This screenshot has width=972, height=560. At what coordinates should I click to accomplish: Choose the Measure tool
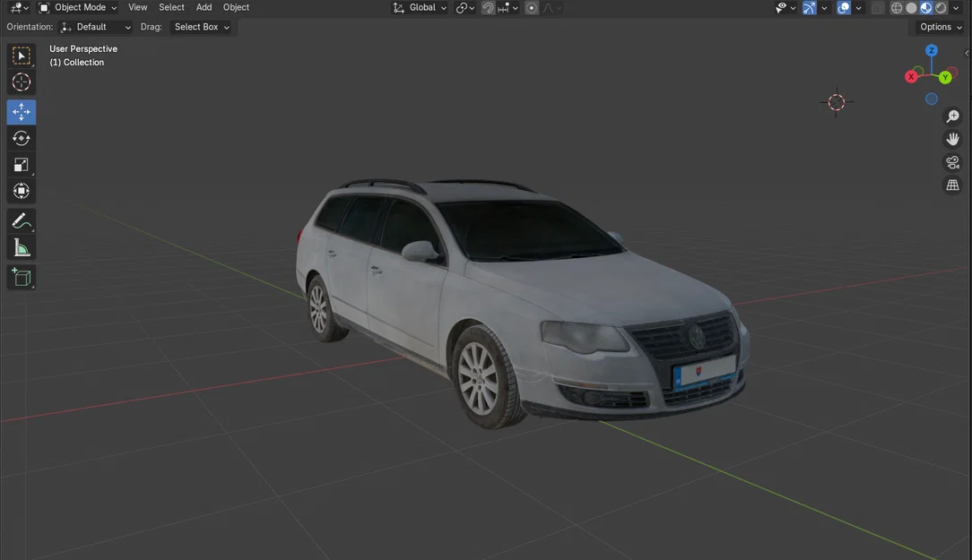pos(21,246)
